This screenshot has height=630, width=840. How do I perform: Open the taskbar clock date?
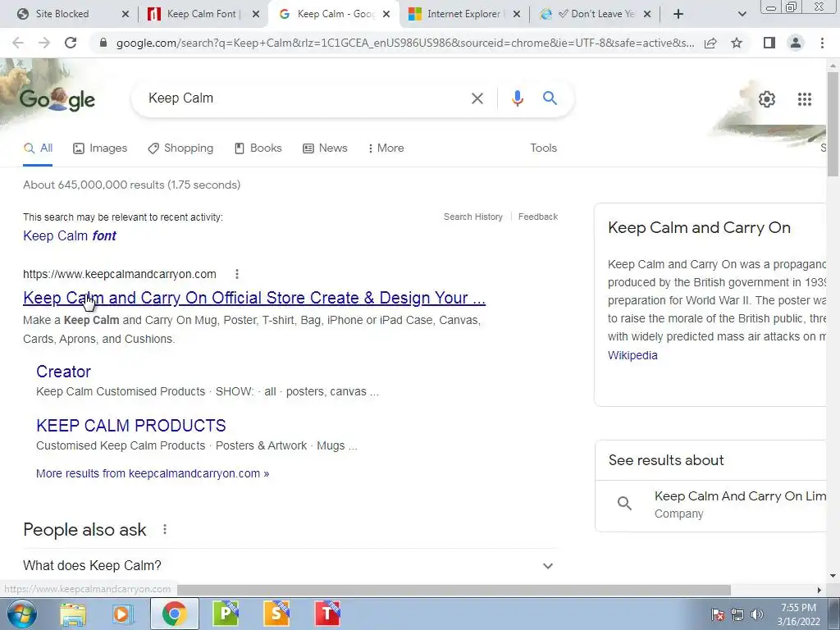pos(798,614)
